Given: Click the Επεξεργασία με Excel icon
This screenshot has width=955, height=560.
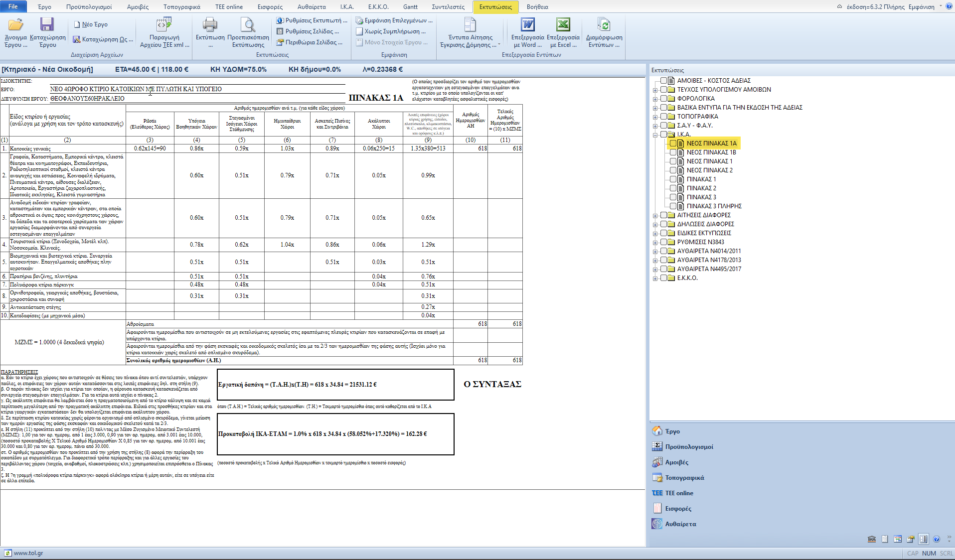Looking at the screenshot, I should click(563, 25).
